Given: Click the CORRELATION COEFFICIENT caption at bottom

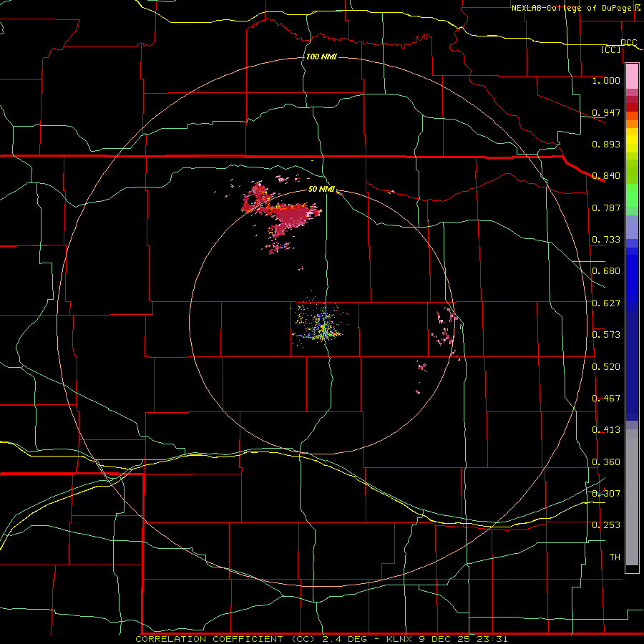Looking at the screenshot, I should (x=321, y=639).
